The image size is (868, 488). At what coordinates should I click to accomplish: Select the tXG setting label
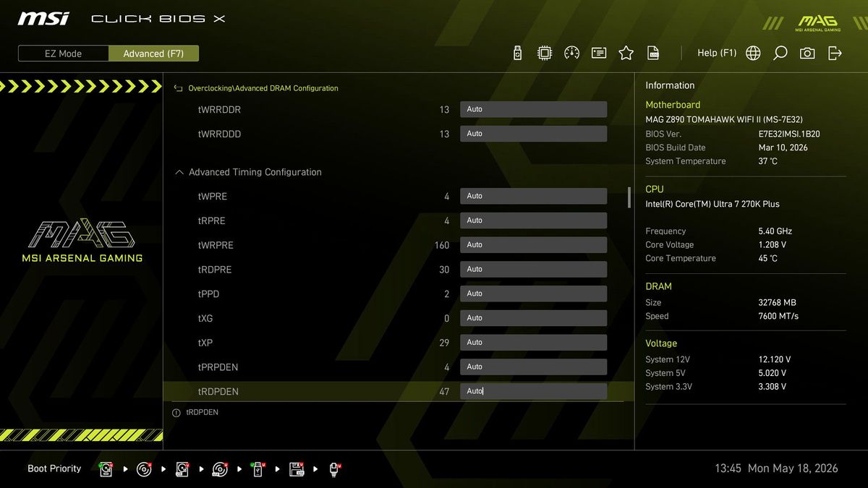(x=205, y=319)
